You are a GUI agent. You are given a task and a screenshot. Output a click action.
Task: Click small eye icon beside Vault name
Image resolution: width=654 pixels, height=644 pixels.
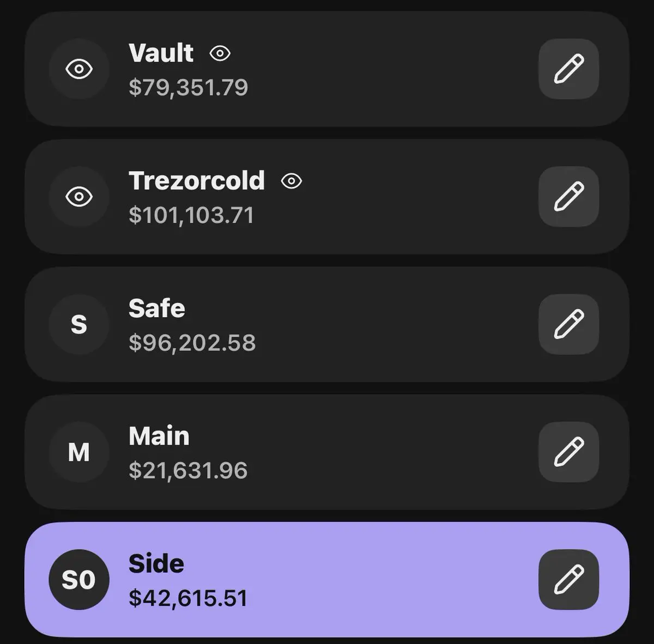(x=220, y=53)
